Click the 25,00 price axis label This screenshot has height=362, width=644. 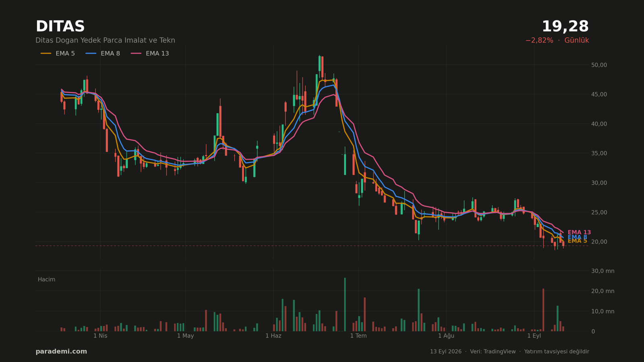tap(599, 212)
